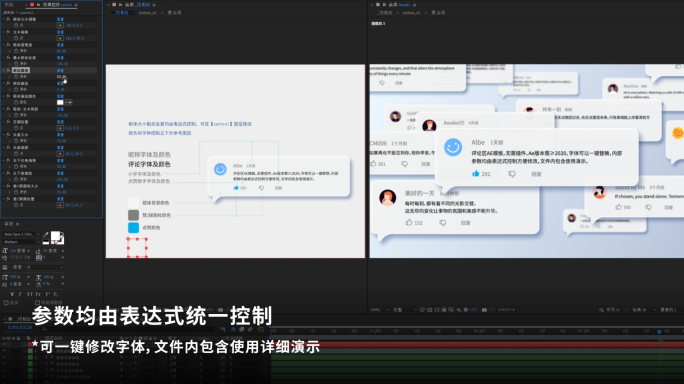Reset exposure in the Render viewer
The image size is (684, 384).
[466, 310]
